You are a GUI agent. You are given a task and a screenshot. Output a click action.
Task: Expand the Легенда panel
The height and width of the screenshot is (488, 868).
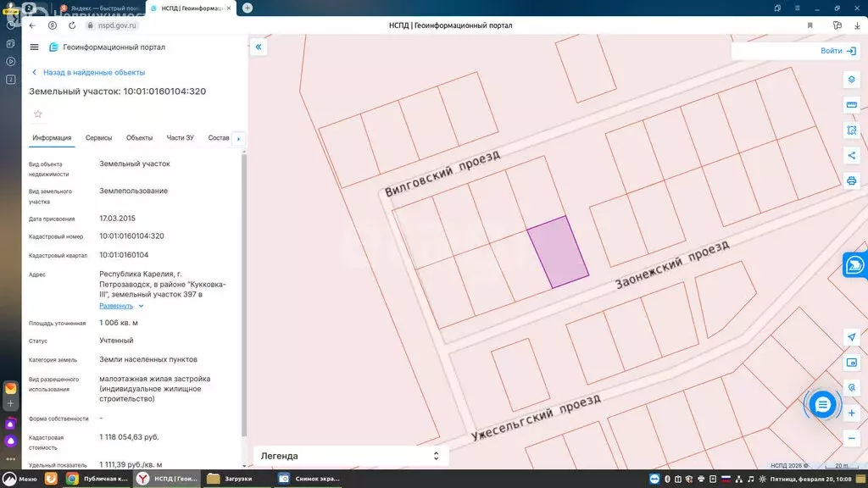(436, 456)
